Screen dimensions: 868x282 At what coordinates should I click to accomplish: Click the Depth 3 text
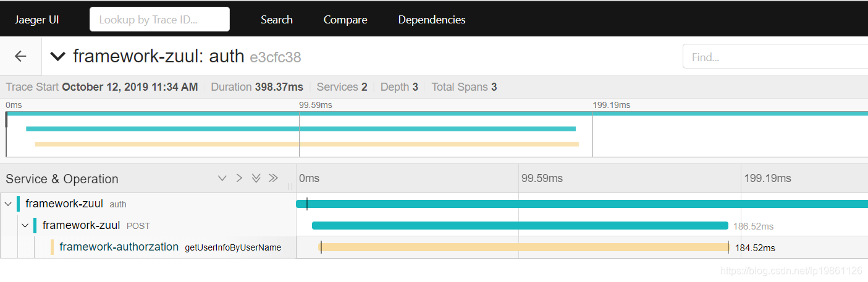coord(399,87)
